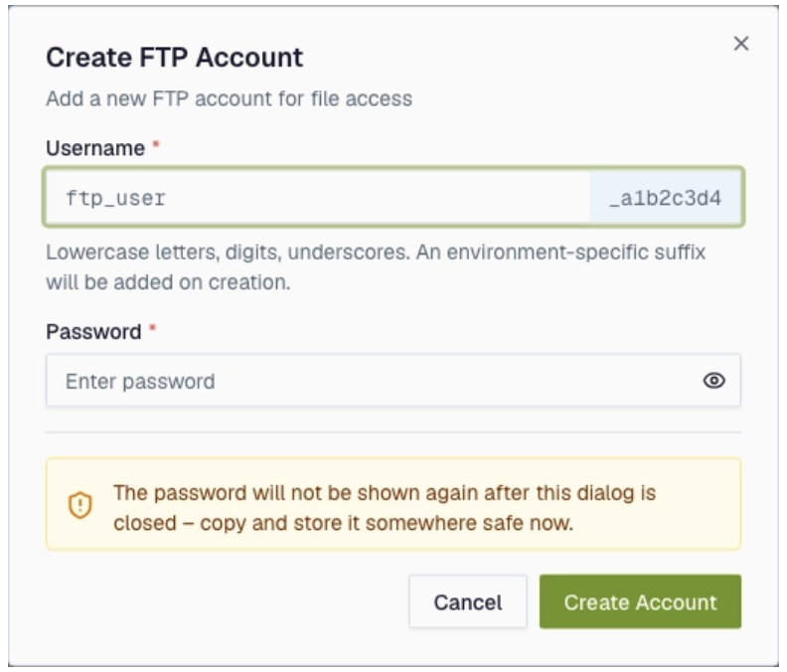787x672 pixels.
Task: Click the 'Add a new FTP account' subtitle
Action: (229, 99)
